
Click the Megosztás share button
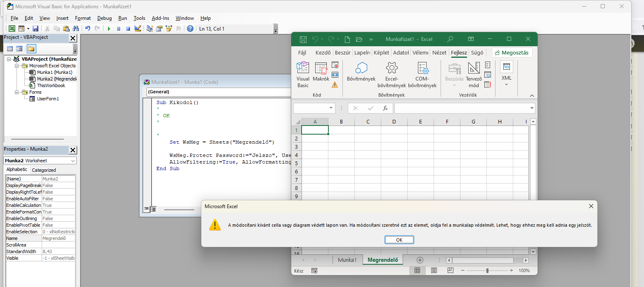coord(512,52)
